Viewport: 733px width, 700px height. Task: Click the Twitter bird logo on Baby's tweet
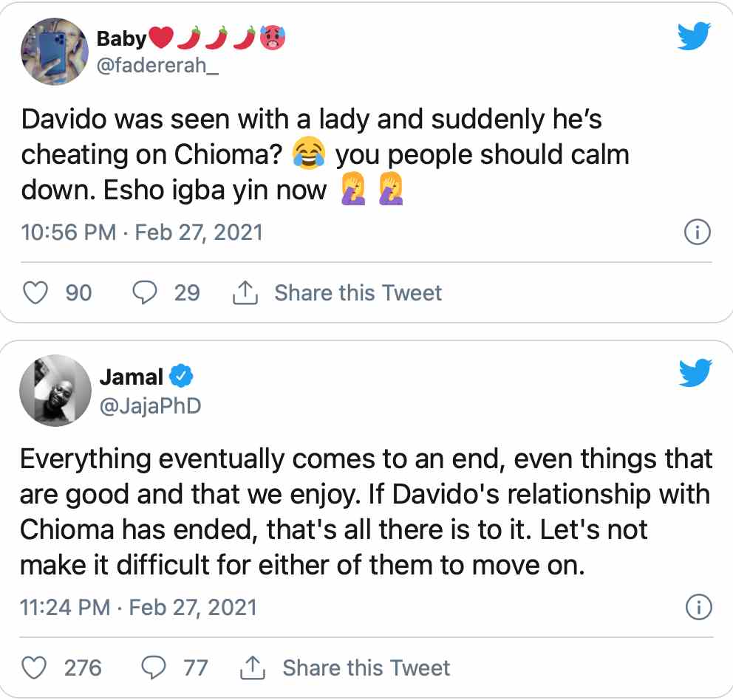(695, 35)
